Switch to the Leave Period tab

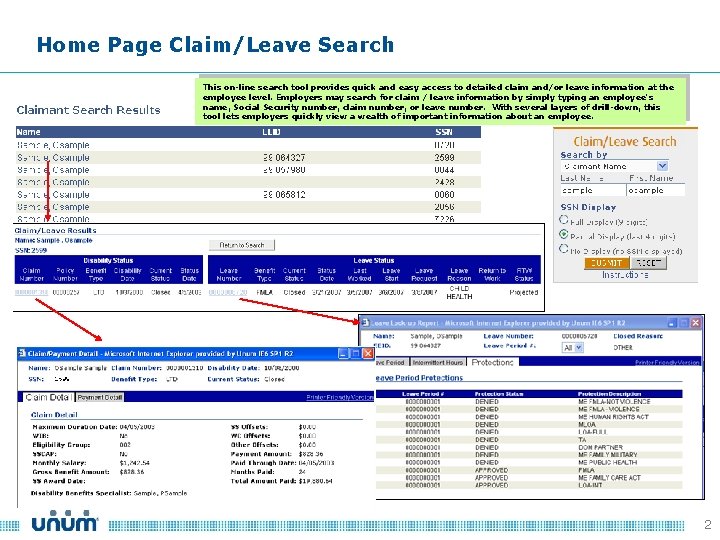pyautogui.click(x=391, y=362)
